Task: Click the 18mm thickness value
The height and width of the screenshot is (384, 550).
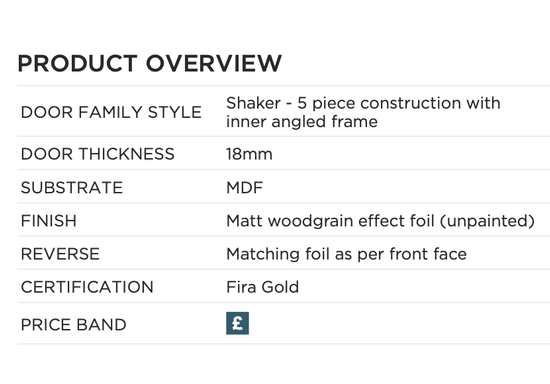Action: point(249,154)
